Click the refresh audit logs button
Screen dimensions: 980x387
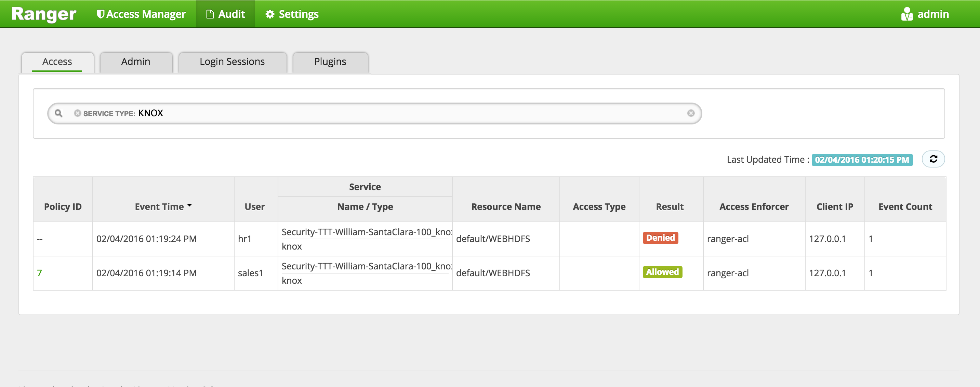933,159
